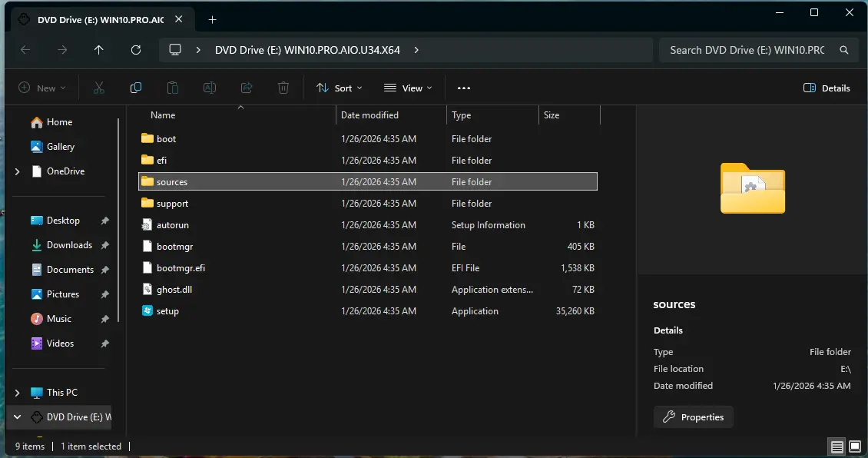Viewport: 868px width, 458px height.
Task: Click the setup application icon
Action: tap(147, 310)
